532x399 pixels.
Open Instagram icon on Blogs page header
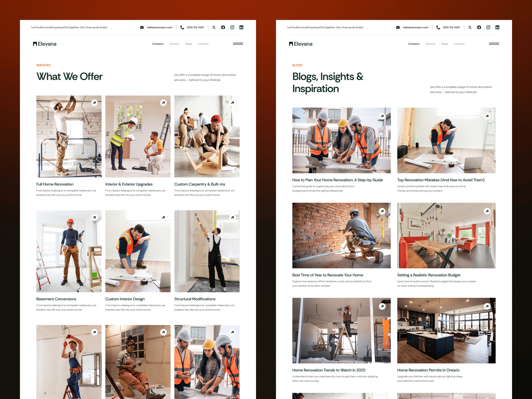pyautogui.click(x=488, y=27)
